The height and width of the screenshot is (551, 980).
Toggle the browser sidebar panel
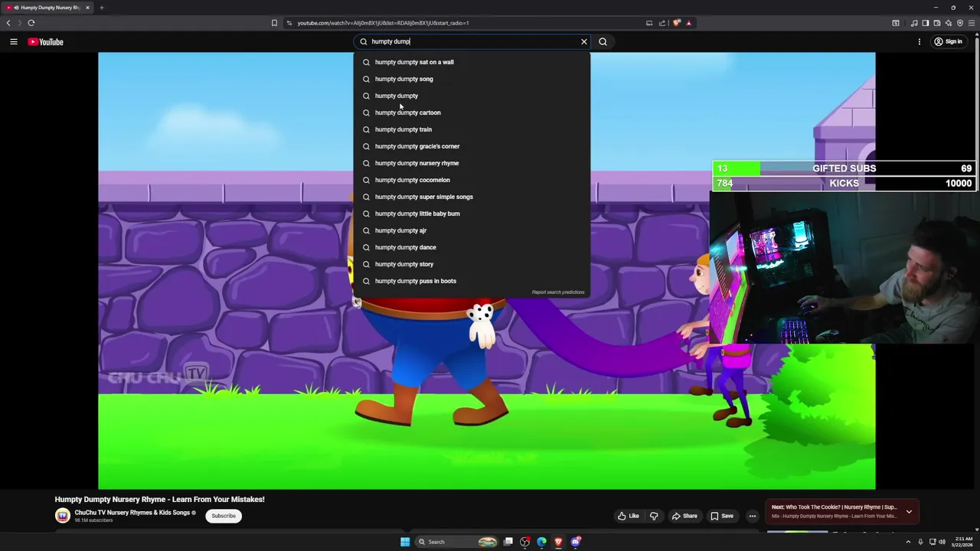pos(926,23)
